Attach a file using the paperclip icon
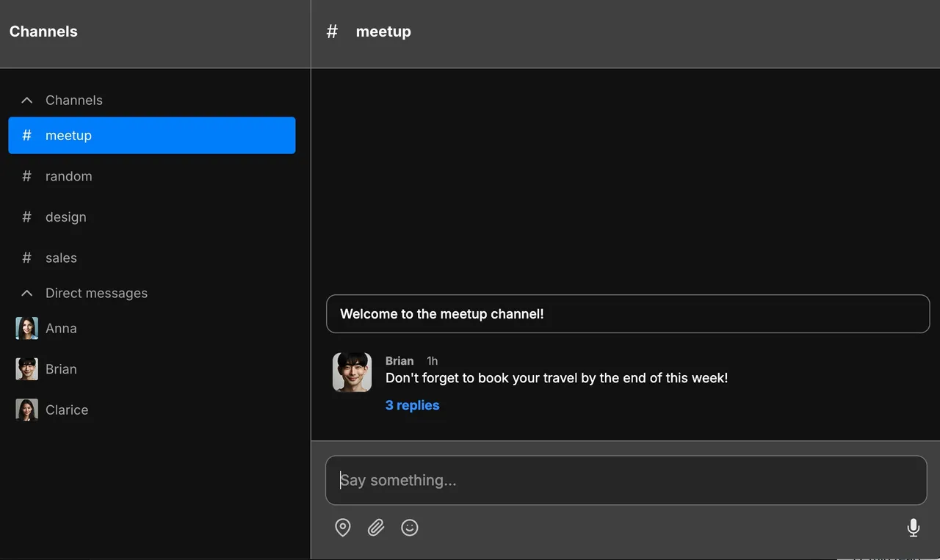 coord(375,527)
